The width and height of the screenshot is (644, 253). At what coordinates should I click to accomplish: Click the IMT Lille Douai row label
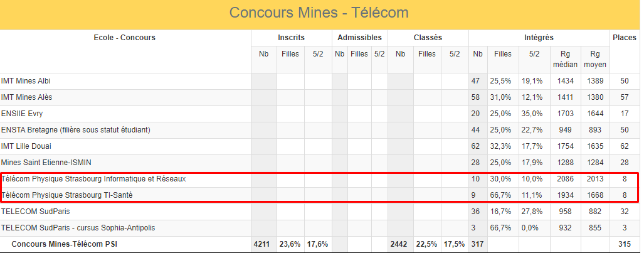(26, 146)
